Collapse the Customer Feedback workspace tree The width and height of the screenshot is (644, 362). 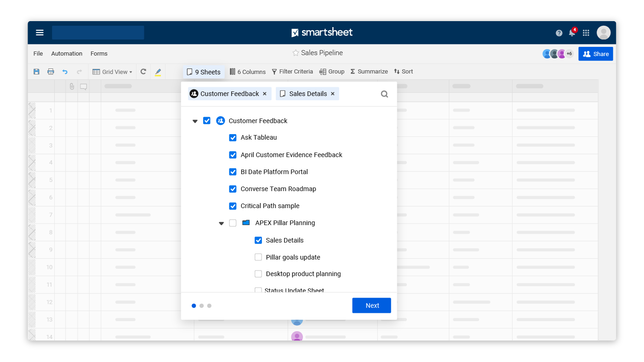pos(195,121)
